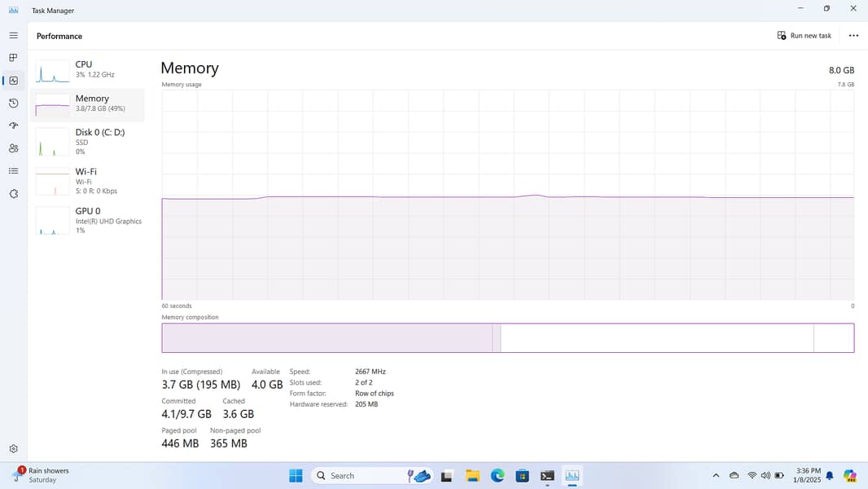Show hidden system tray icons

716,476
